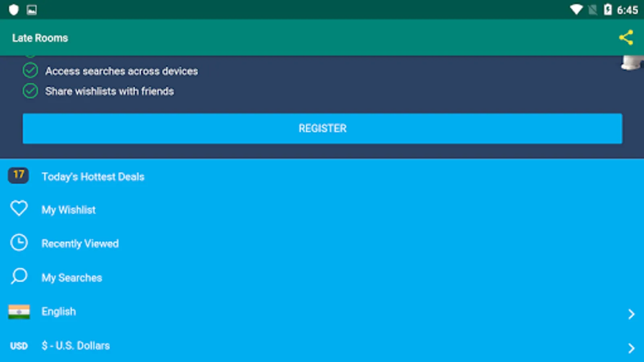This screenshot has width=644, height=362.
Task: Click the text Access searches across devices
Action: coord(122,71)
